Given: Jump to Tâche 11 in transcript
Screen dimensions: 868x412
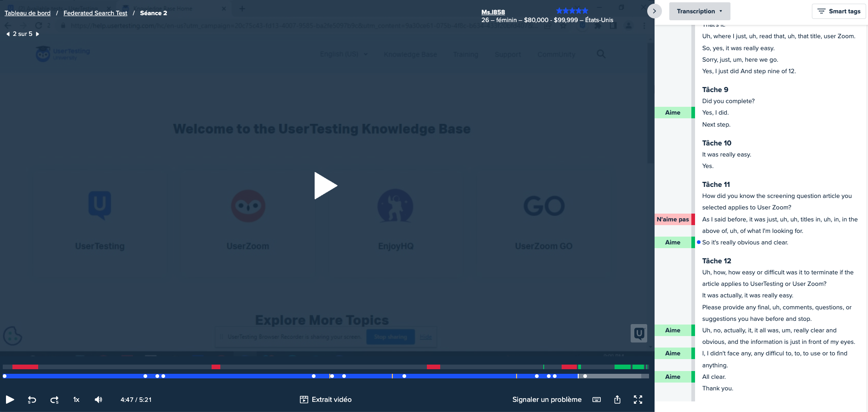Looking at the screenshot, I should 716,184.
